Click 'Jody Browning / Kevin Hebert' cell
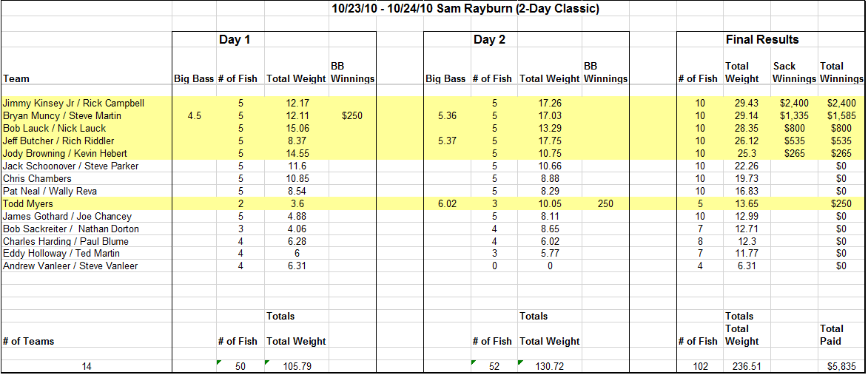The image size is (868, 375). pos(64,153)
